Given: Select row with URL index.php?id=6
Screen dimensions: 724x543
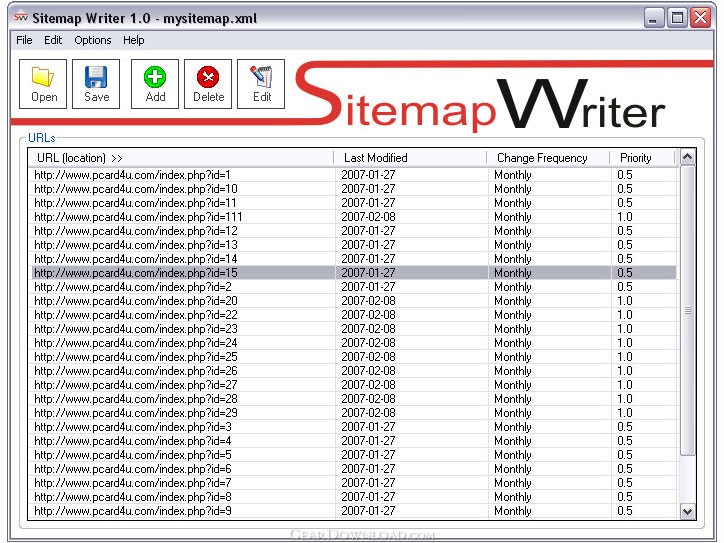Looking at the screenshot, I should click(354, 469).
